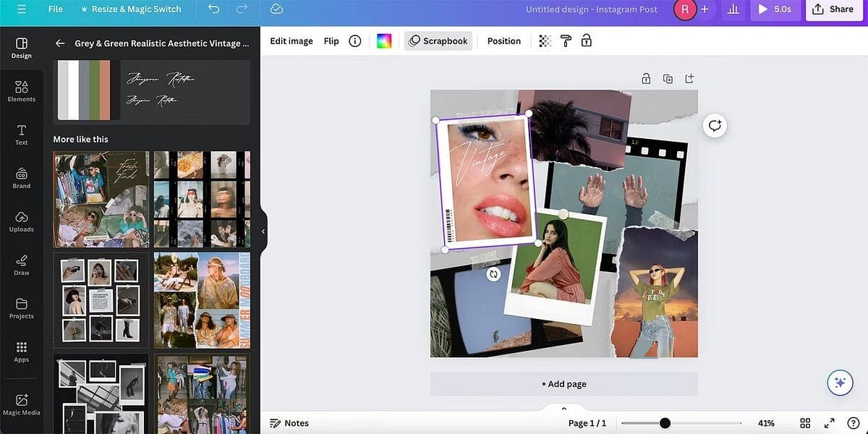Screen dimensions: 868x434
Task: Click the Redo arrow
Action: [242, 9]
